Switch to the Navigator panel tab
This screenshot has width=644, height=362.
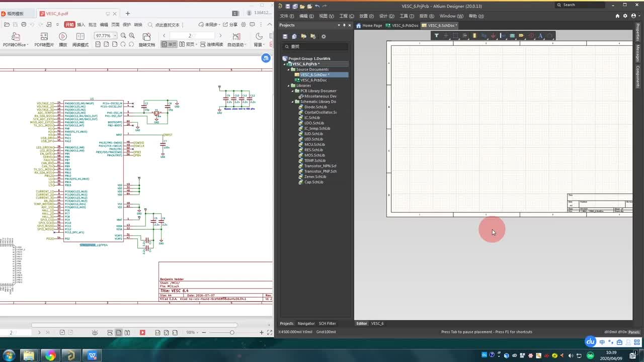(306, 323)
